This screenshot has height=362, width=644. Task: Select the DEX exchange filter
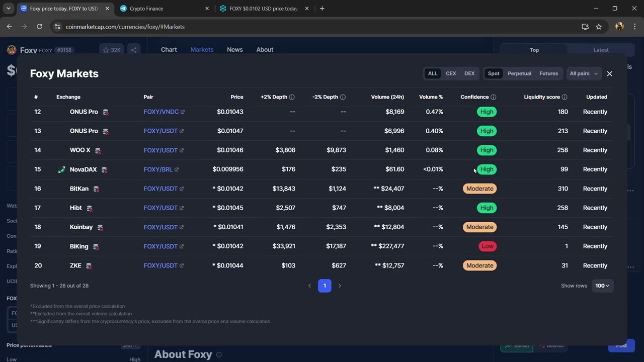[x=469, y=73]
